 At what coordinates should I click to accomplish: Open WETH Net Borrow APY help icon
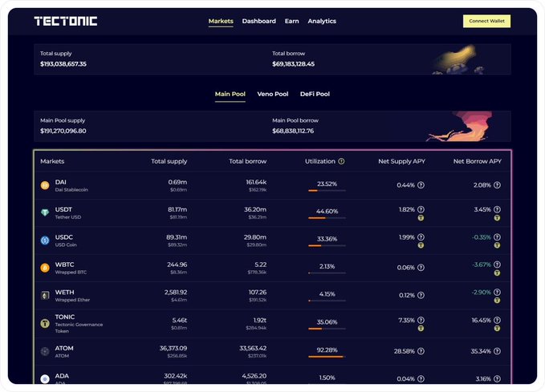[x=498, y=292]
